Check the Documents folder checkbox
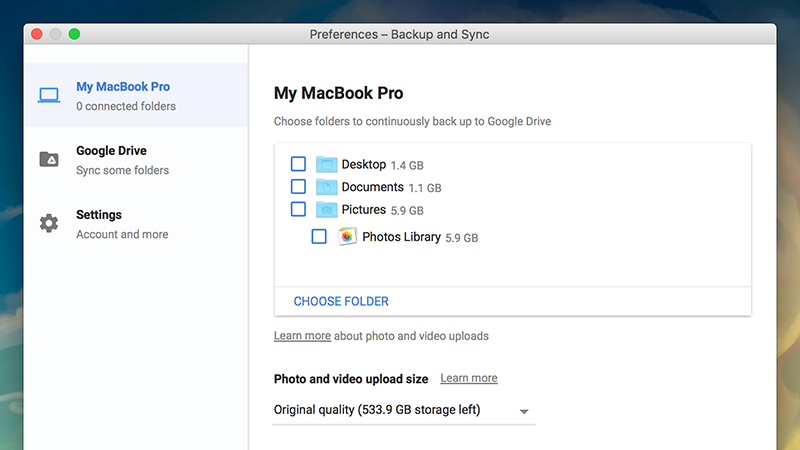The image size is (800, 450). point(298,186)
